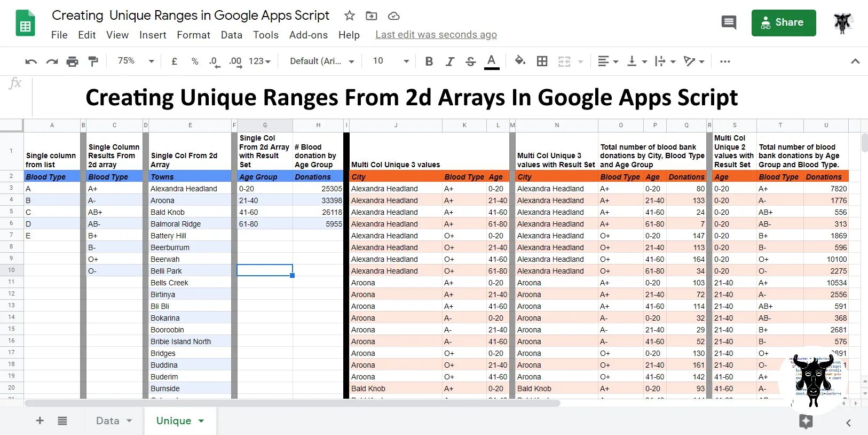Add a new sheet

[x=40, y=421]
